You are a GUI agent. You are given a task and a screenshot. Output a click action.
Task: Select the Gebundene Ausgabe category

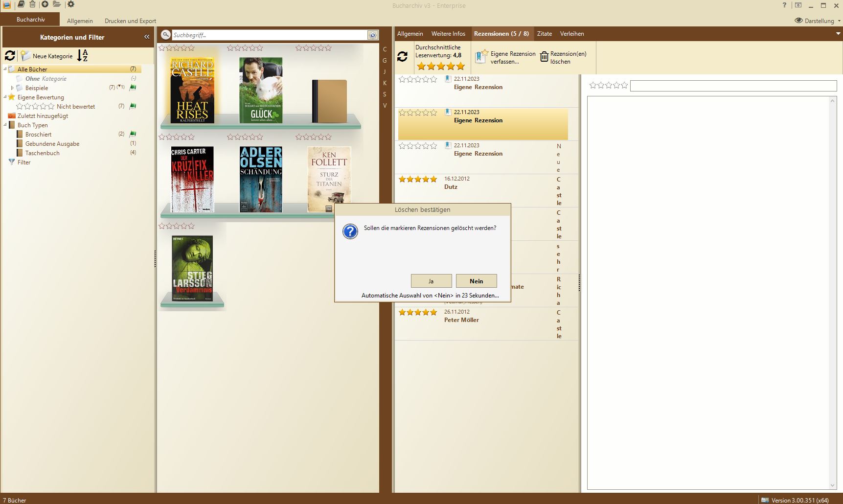click(52, 143)
